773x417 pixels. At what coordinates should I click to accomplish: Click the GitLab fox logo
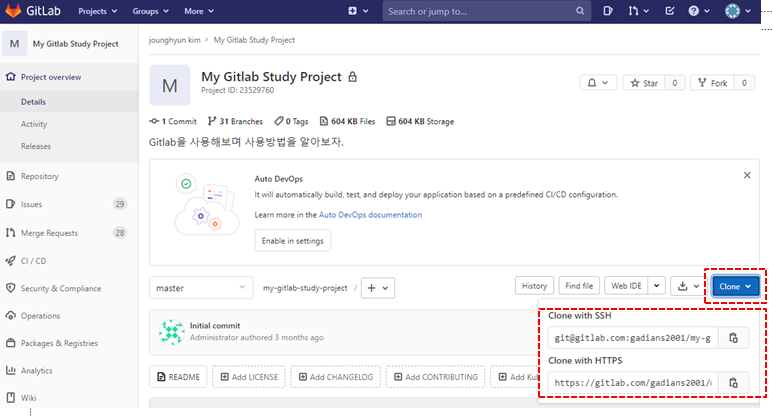coord(13,10)
